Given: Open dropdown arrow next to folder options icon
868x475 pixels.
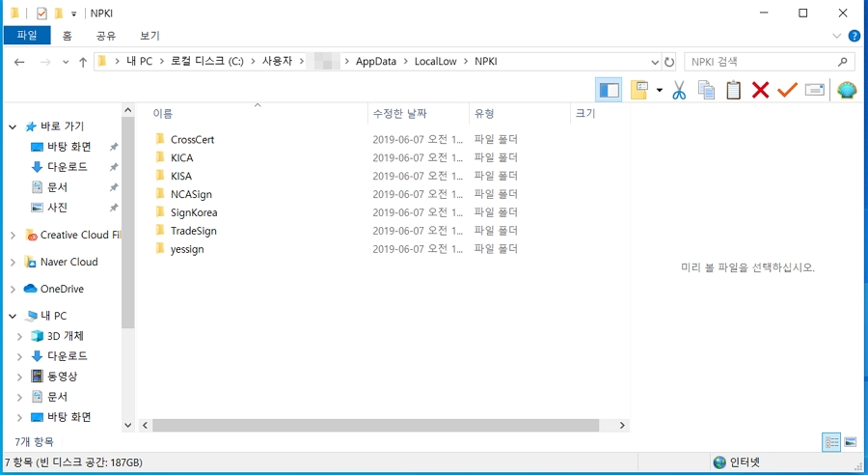Looking at the screenshot, I should 660,91.
